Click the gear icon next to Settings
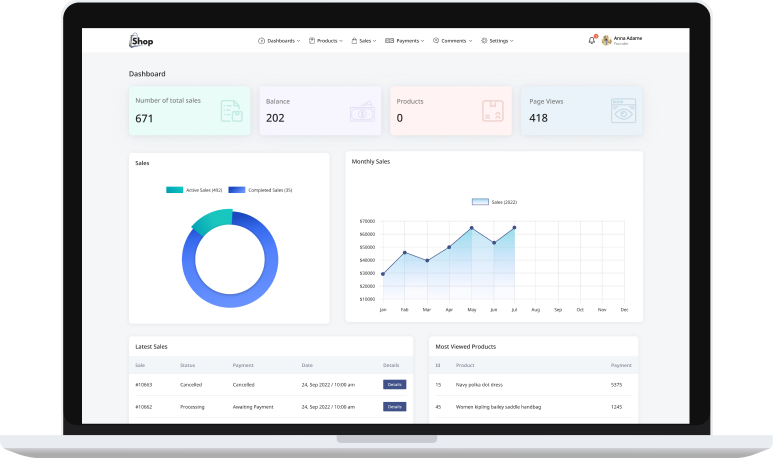This screenshot has height=458, width=773. click(484, 41)
